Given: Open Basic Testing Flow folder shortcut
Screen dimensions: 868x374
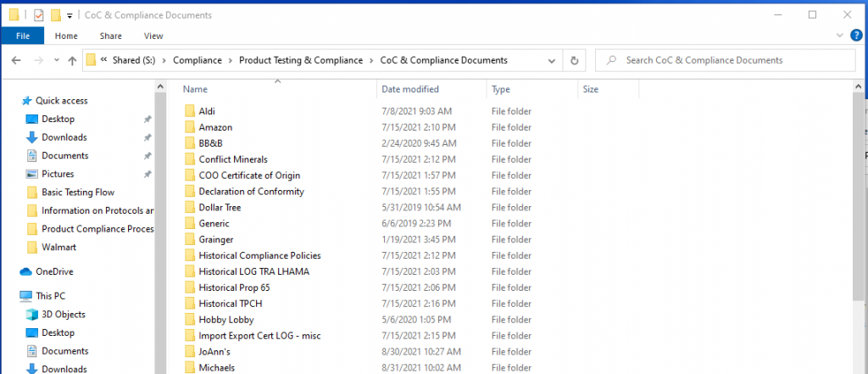Looking at the screenshot, I should [x=78, y=193].
